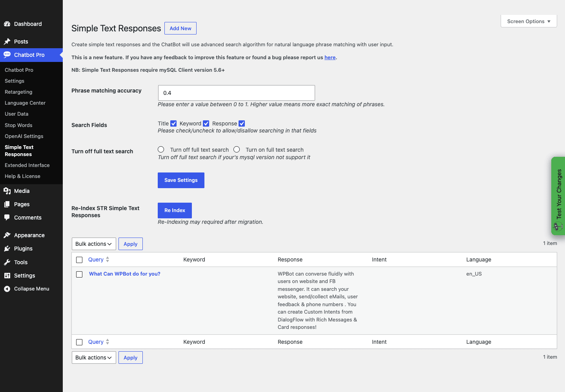Click the bottom Apply button
The height and width of the screenshot is (392, 565).
131,358
